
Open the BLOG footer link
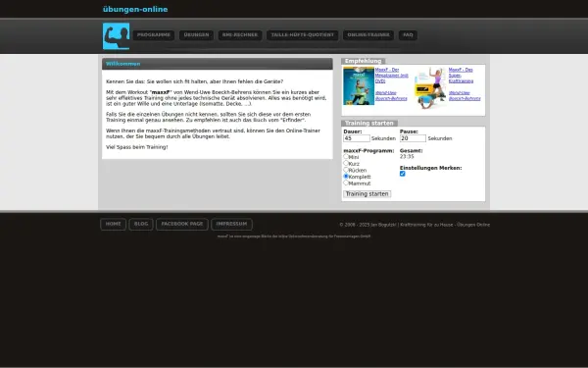pyautogui.click(x=141, y=224)
